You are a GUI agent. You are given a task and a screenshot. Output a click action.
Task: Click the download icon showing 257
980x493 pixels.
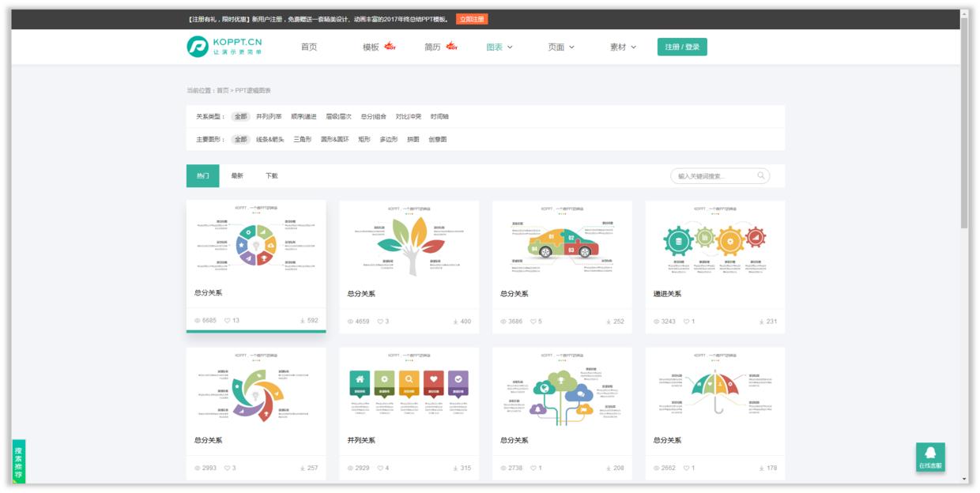302,468
